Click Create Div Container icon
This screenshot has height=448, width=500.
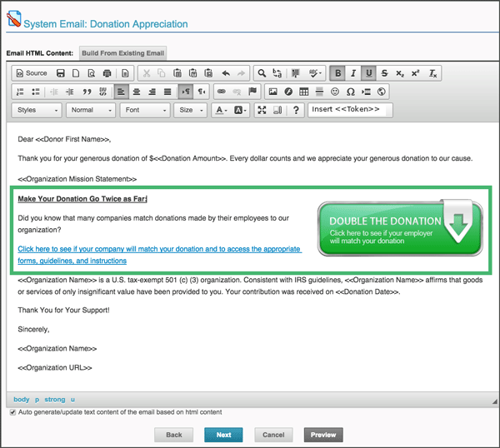(x=102, y=92)
